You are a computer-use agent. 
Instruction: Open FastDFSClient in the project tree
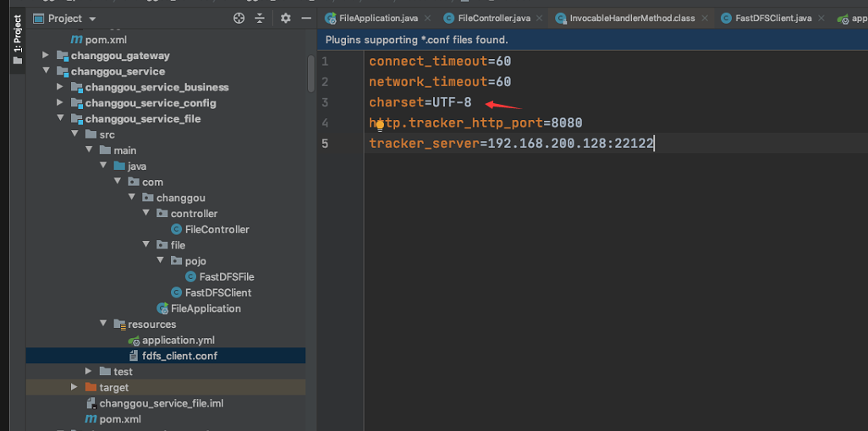click(218, 292)
